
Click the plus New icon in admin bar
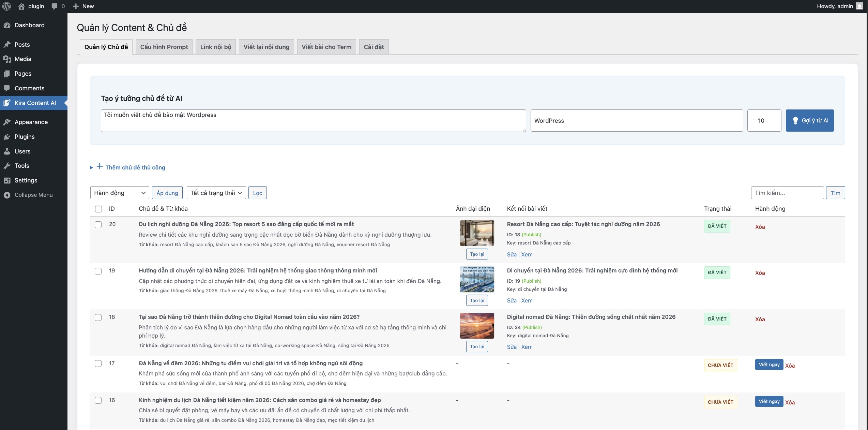(x=76, y=6)
